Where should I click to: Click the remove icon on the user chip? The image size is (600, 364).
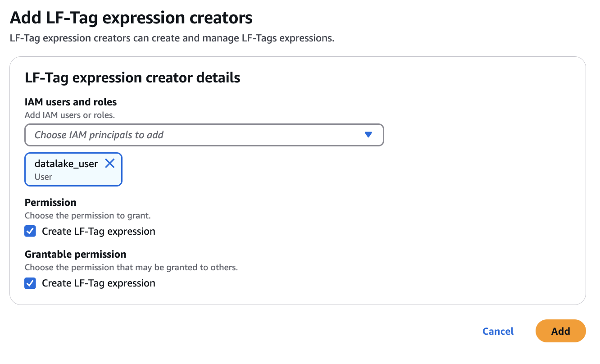[110, 164]
